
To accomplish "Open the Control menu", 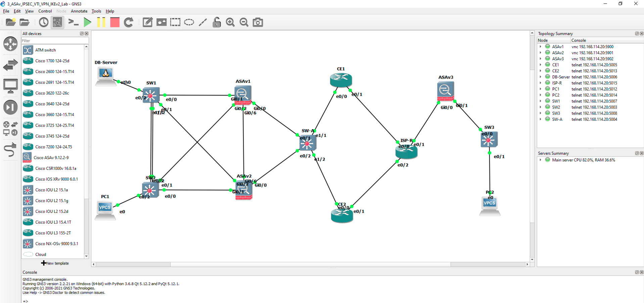I will click(45, 11).
